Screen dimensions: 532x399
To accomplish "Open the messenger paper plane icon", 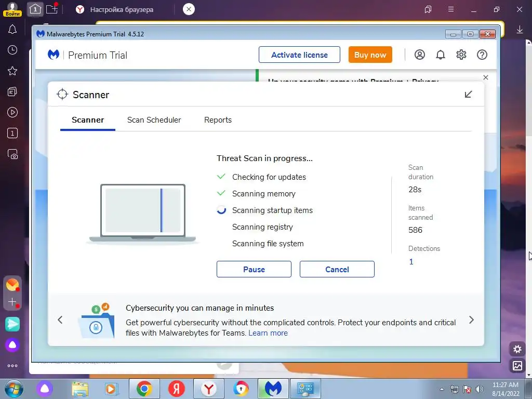I will point(12,324).
